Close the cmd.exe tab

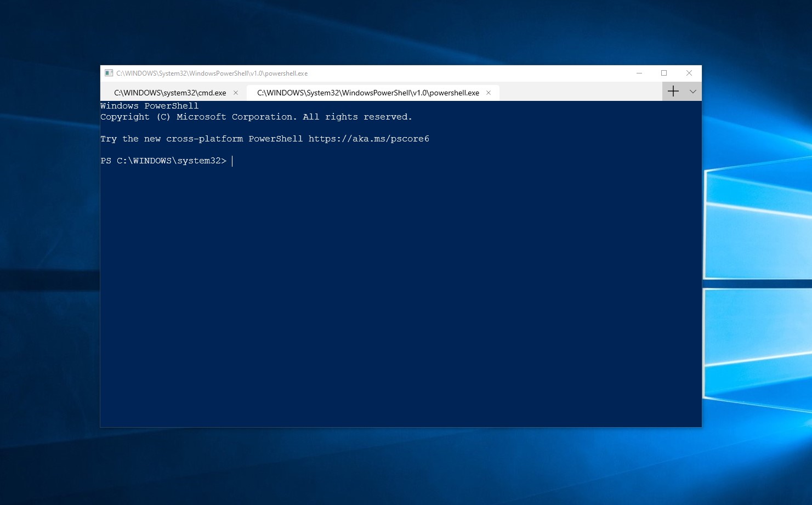[236, 93]
